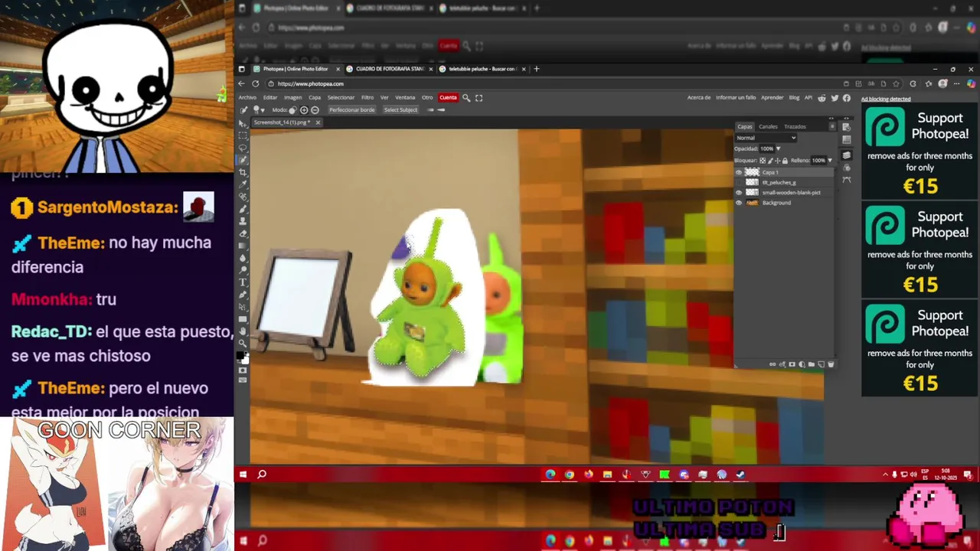980x551 pixels.
Task: Hide the small-wooden-blank-pict layer
Action: tap(739, 193)
